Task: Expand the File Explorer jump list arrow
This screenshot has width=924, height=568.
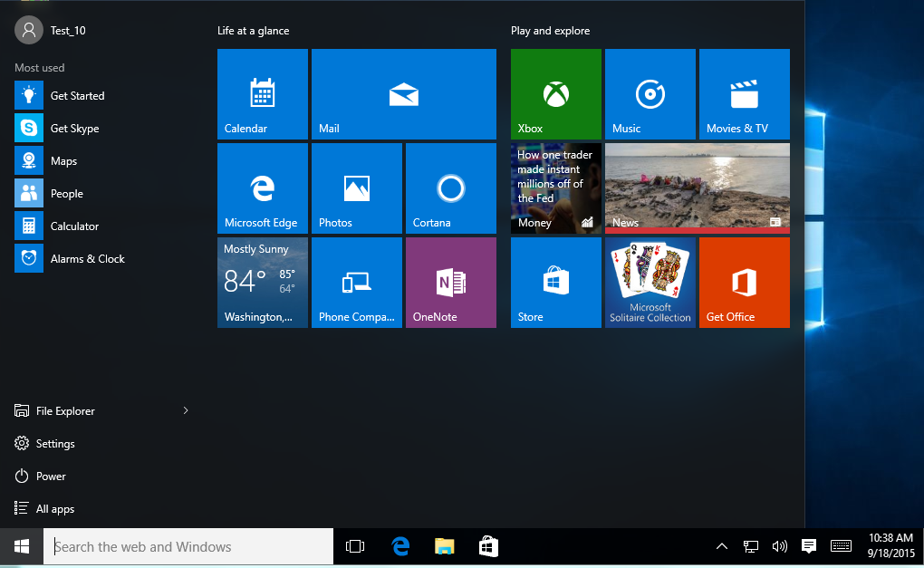Action: (186, 410)
